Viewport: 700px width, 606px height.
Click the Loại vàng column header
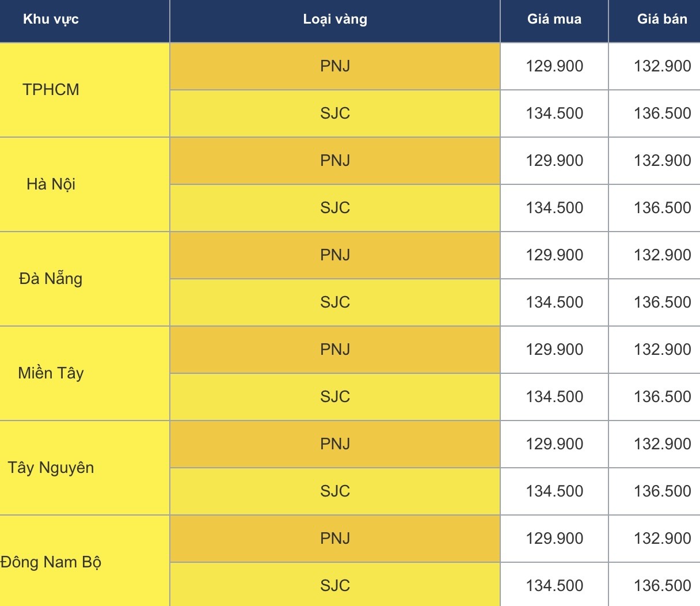coord(335,20)
